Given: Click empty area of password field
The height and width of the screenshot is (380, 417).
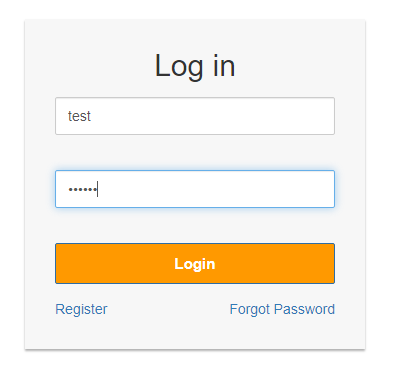Looking at the screenshot, I should 217,189.
